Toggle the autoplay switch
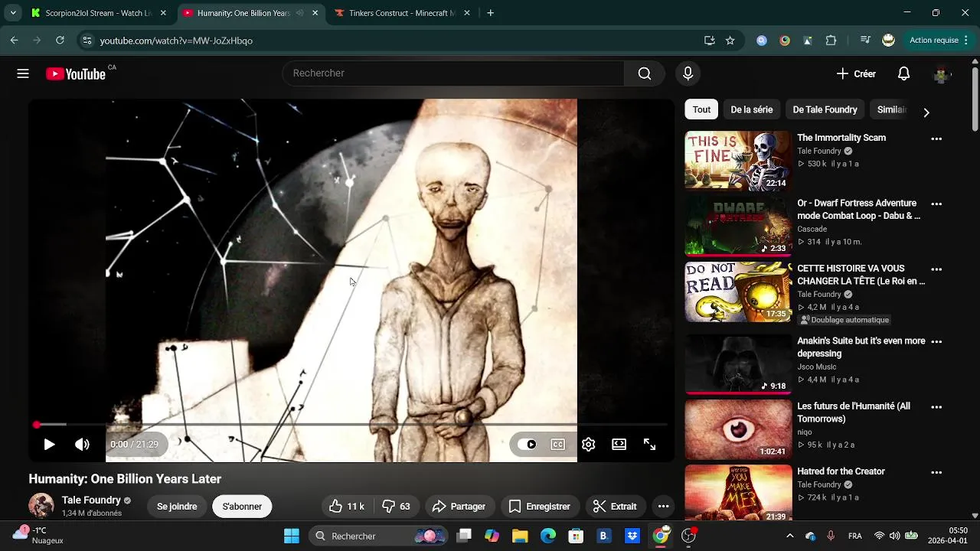The image size is (980, 551). (x=527, y=444)
